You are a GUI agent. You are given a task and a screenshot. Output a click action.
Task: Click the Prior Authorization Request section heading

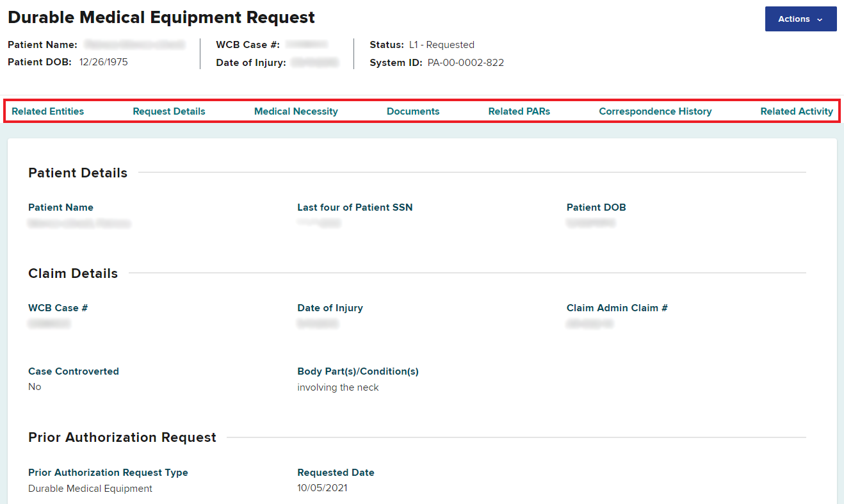point(122,437)
